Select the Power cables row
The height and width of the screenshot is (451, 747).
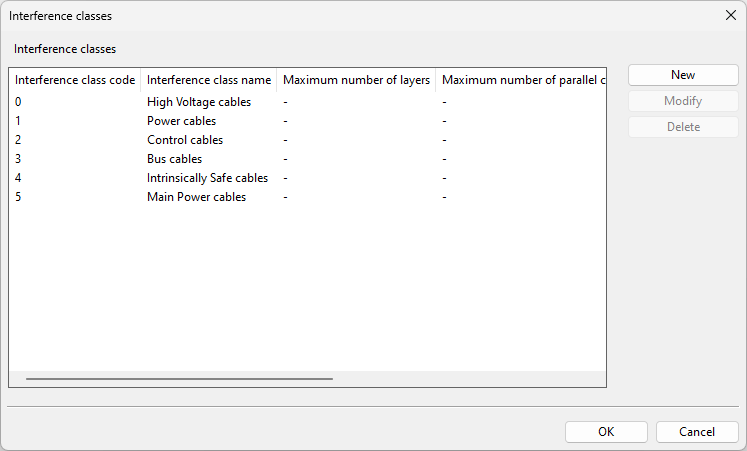[x=181, y=121]
